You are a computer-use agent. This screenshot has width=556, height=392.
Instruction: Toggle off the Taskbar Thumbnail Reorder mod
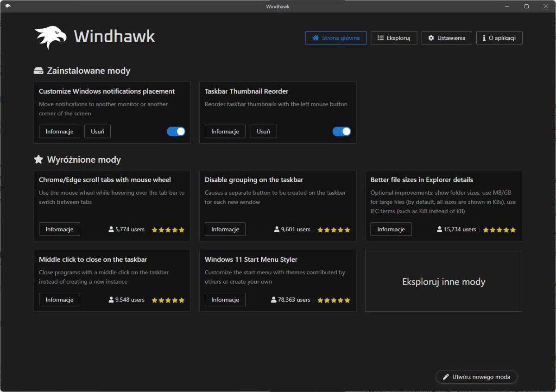point(342,132)
